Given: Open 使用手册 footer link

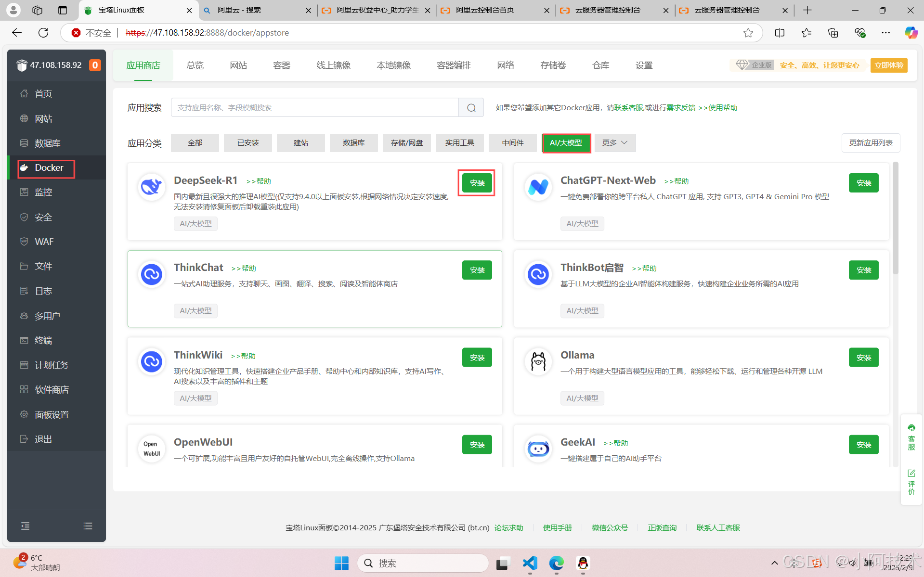Looking at the screenshot, I should click(557, 527).
